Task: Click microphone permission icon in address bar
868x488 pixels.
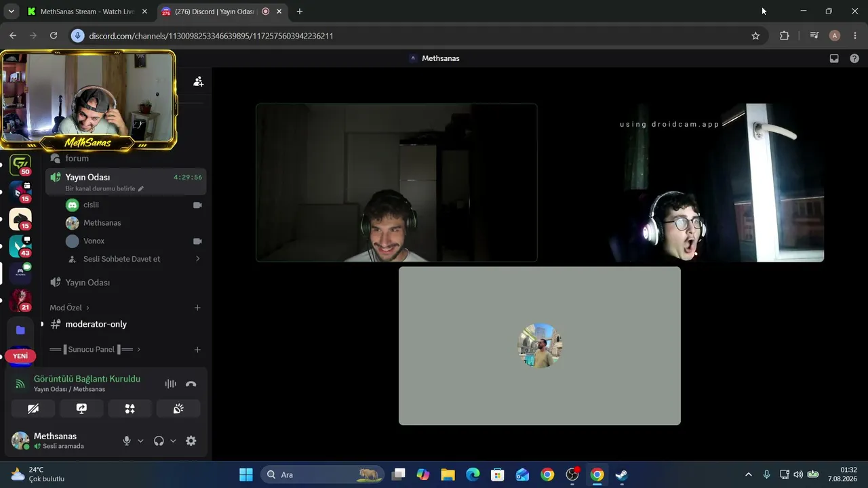Action: click(x=77, y=36)
